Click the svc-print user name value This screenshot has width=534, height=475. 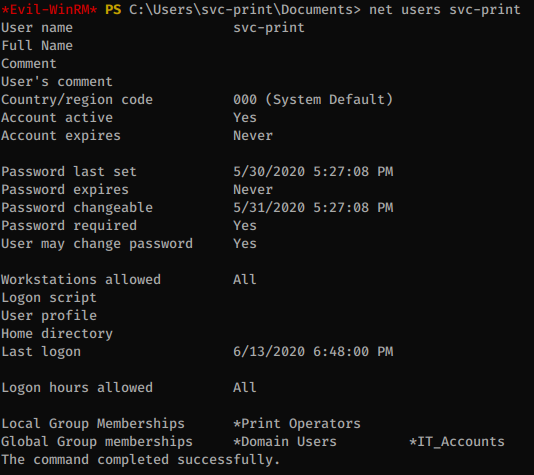(x=269, y=28)
